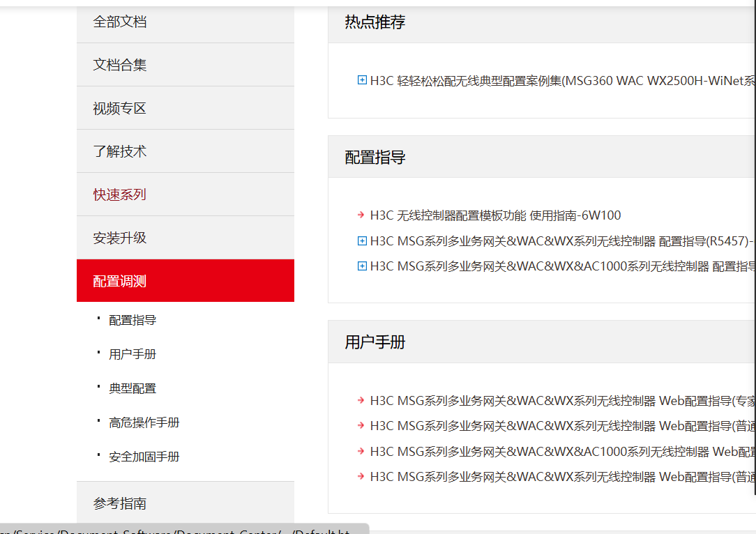Click arrow icon beside Web配置指导(专家 entry
Screen dimensions: 756x534
pyautogui.click(x=361, y=400)
